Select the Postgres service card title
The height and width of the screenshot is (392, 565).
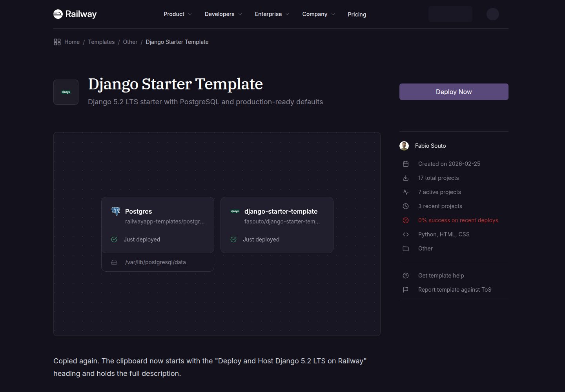click(139, 211)
